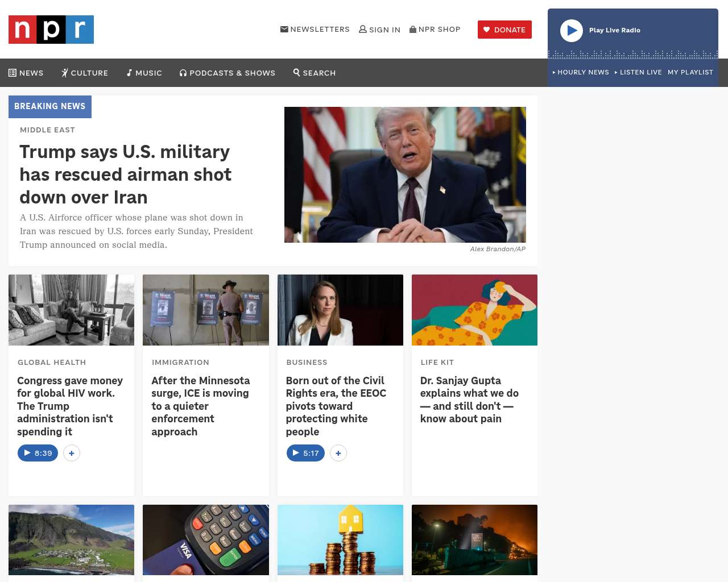This screenshot has width=728, height=582.
Task: Open the Trump airman rescue headline
Action: coord(126,174)
